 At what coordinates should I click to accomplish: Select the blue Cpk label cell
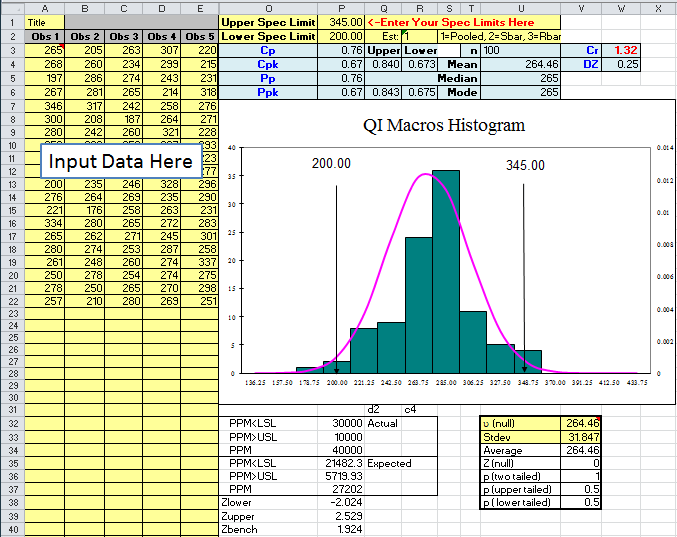point(268,64)
